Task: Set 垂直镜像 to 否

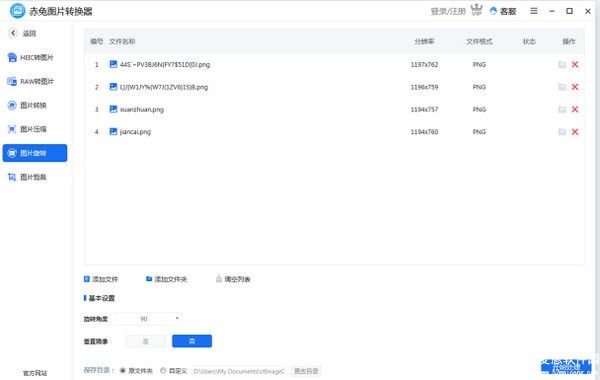Action: point(192,341)
